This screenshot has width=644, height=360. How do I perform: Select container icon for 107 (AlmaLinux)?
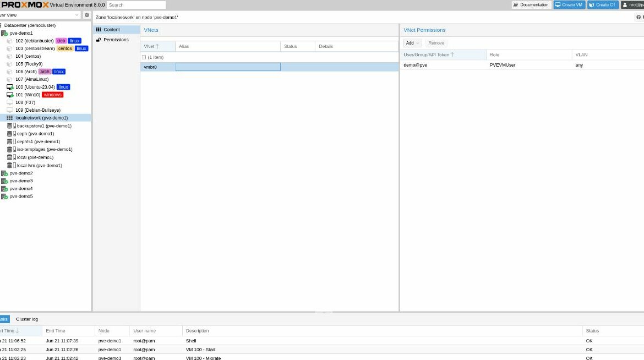9,79
